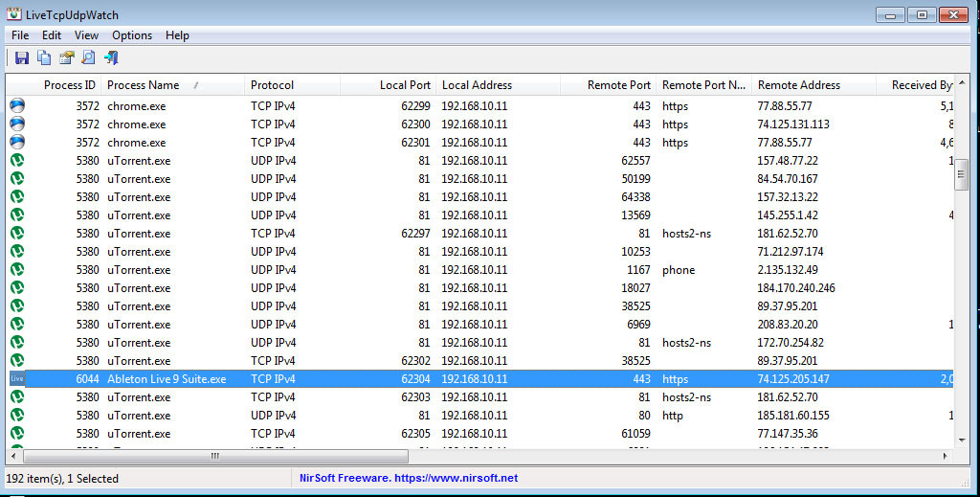Click the Exit door toolbar icon
Screen dimensions: 980x497
(111, 58)
